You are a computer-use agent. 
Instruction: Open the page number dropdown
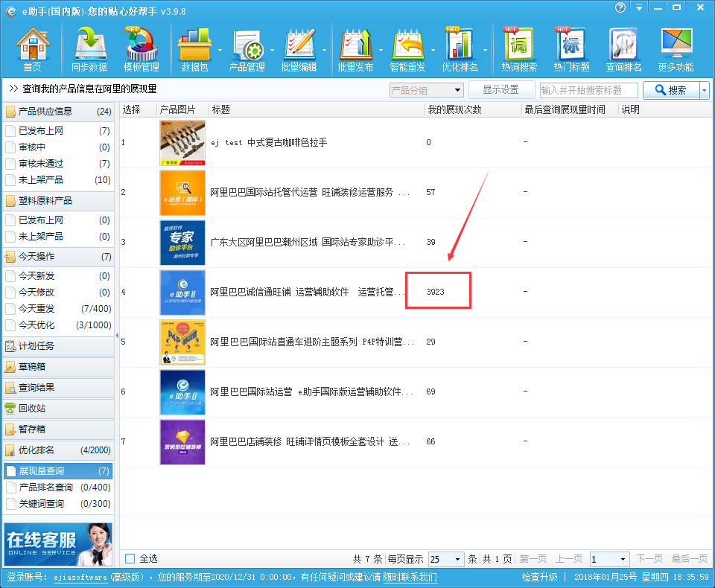610,559
